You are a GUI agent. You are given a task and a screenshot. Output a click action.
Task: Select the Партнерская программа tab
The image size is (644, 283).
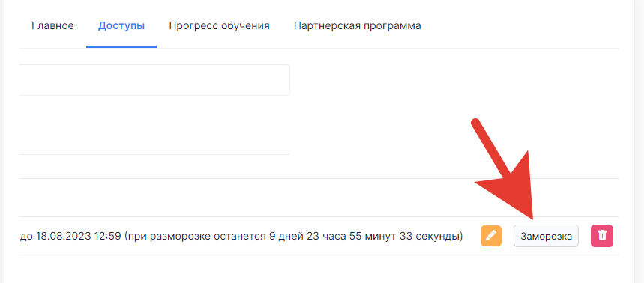coord(358,26)
